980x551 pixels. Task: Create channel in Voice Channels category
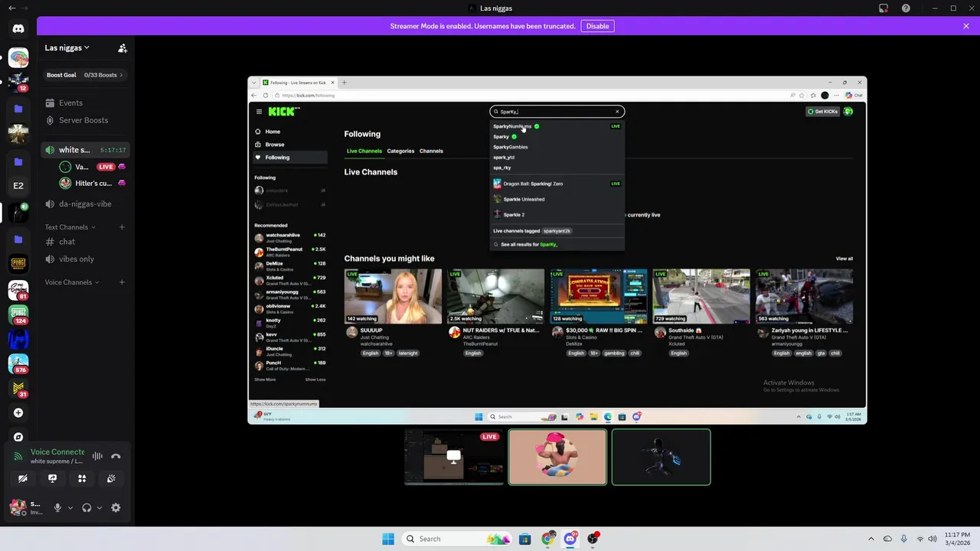(122, 282)
